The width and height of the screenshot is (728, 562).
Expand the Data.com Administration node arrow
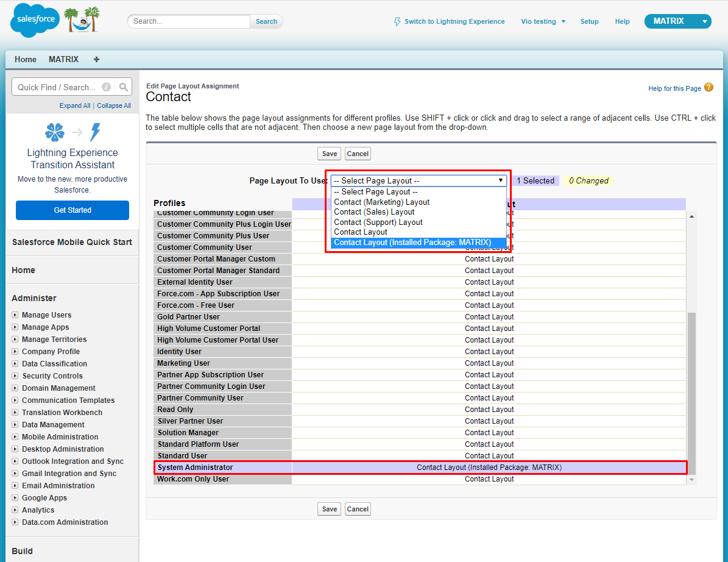pyautogui.click(x=15, y=522)
